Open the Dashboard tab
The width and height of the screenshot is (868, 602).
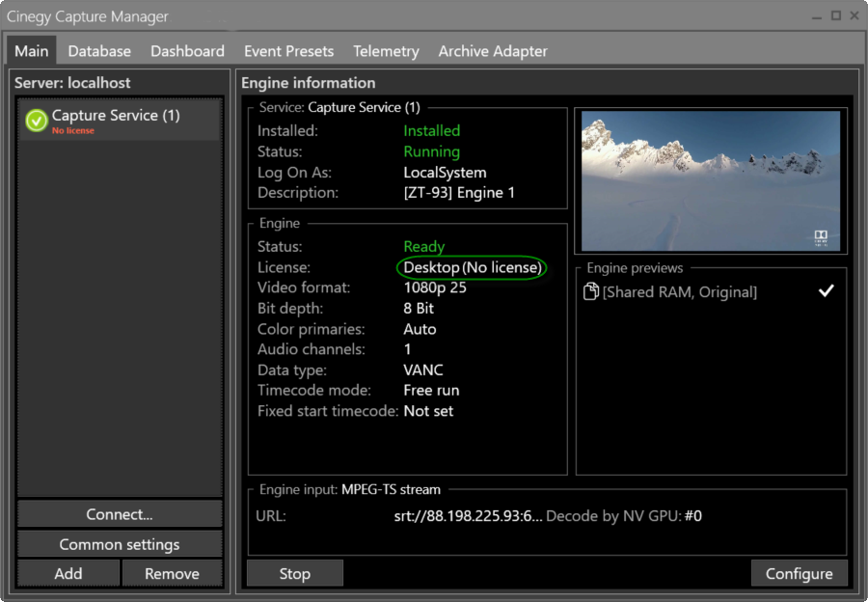pos(187,51)
